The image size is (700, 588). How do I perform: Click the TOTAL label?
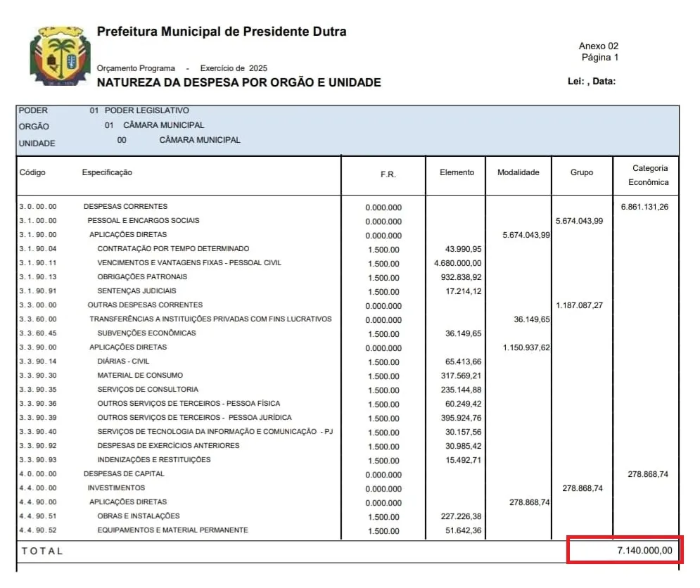[42, 551]
